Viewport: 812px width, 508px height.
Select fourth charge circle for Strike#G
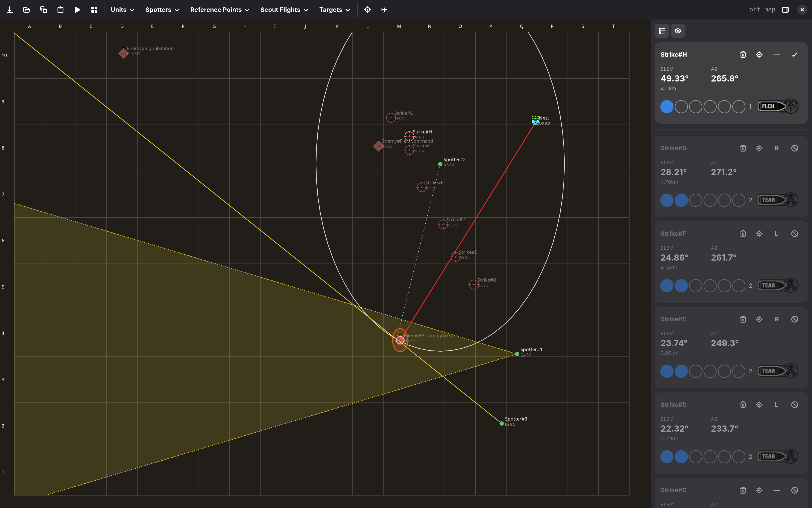click(x=710, y=200)
